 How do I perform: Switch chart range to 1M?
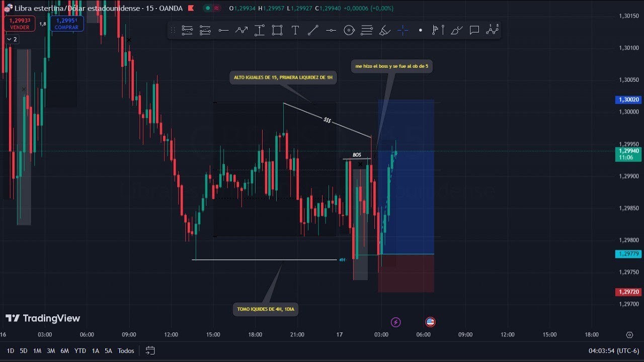point(37,350)
